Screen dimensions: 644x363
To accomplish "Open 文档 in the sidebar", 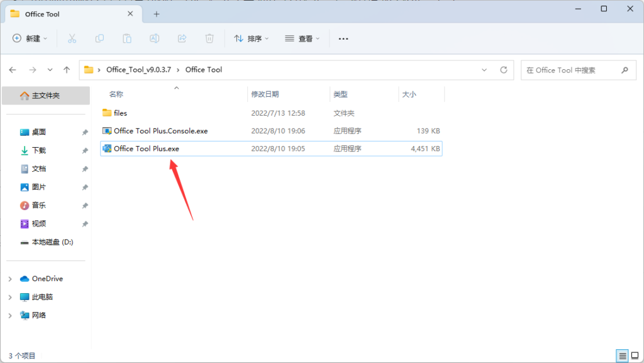I will 39,169.
